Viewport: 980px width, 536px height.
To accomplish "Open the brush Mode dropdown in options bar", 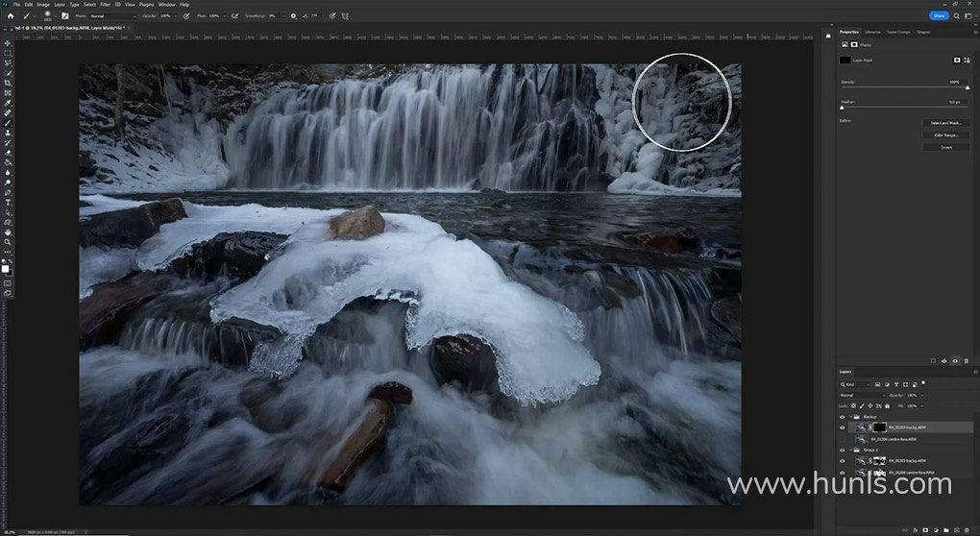I will coord(113,16).
